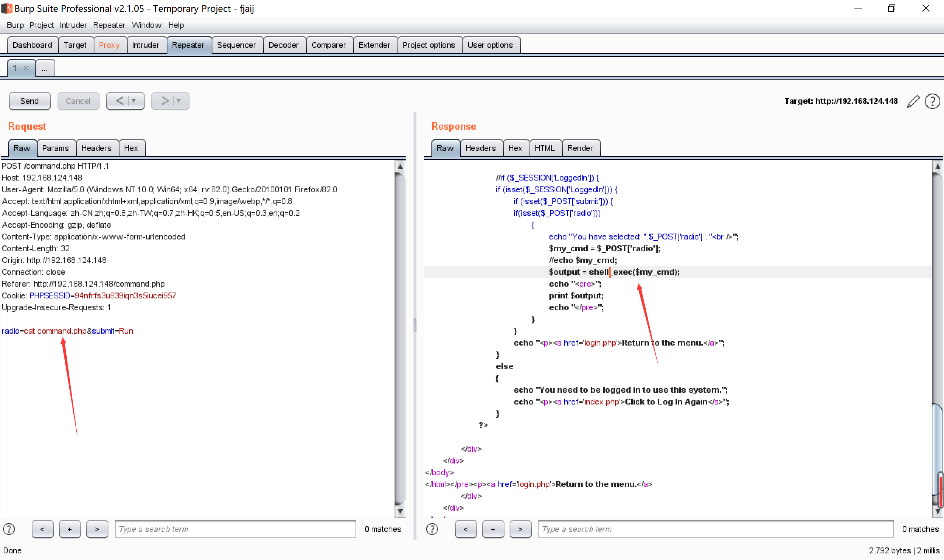Focus the response search term field

716,529
